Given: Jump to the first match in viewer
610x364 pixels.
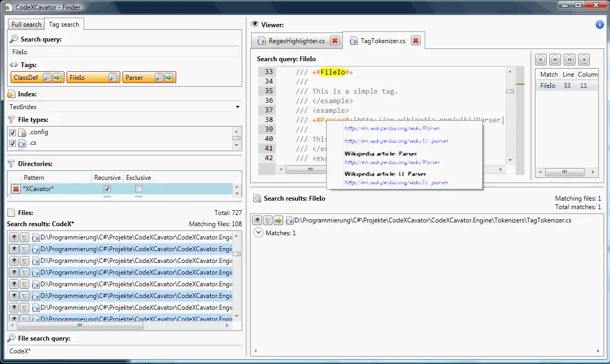Looking at the screenshot, I should click(541, 60).
